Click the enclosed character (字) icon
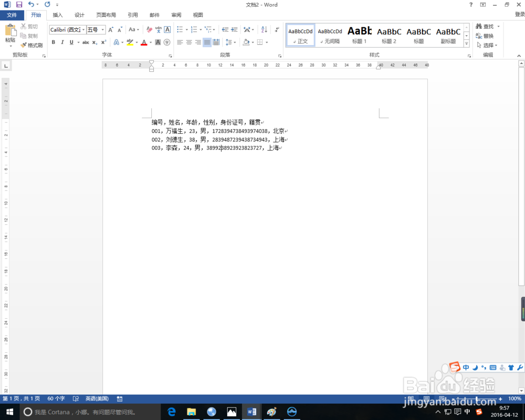The height and width of the screenshot is (420, 525). click(x=167, y=42)
